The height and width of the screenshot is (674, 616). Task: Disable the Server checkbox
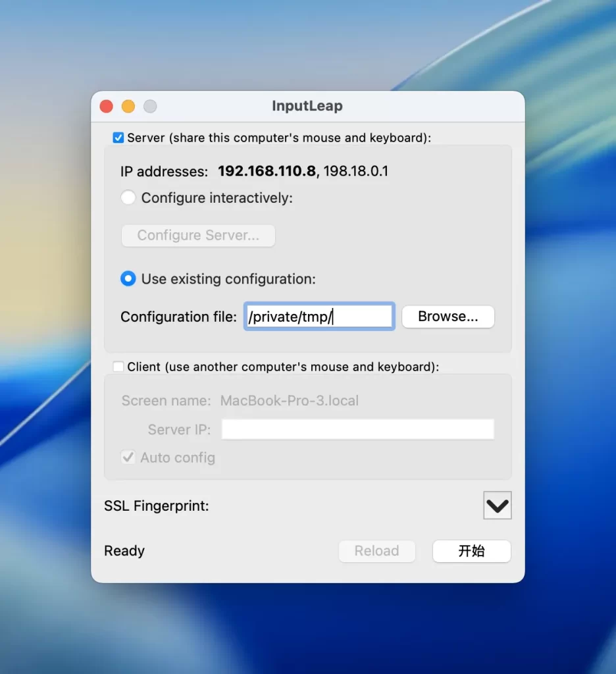coord(118,138)
